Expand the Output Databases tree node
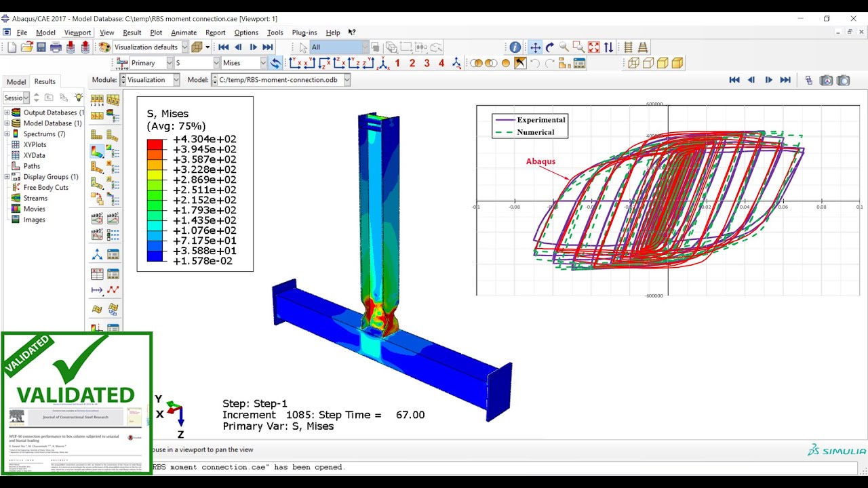This screenshot has width=868, height=488. pyautogui.click(x=7, y=113)
